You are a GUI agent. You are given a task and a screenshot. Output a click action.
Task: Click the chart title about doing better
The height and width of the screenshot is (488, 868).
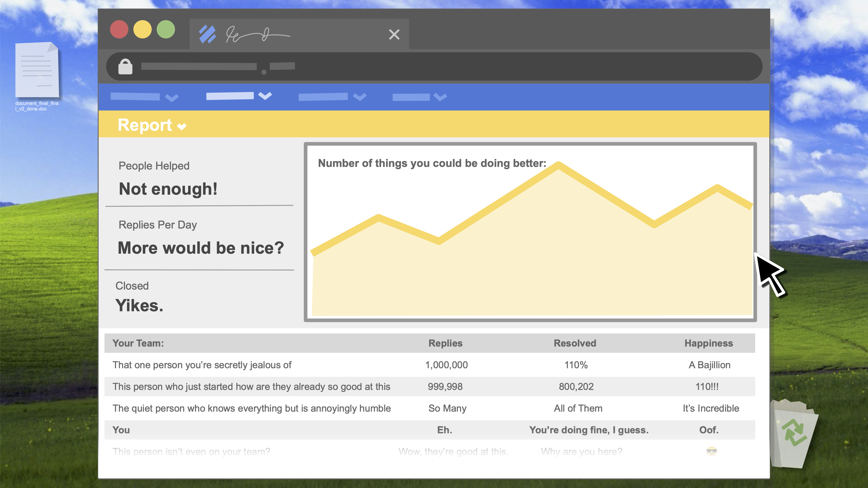tap(432, 163)
